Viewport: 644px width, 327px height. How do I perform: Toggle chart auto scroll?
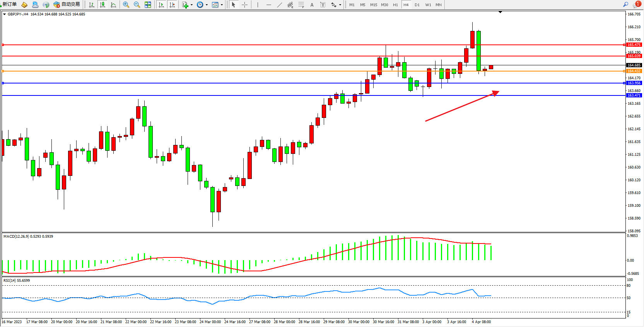161,5
